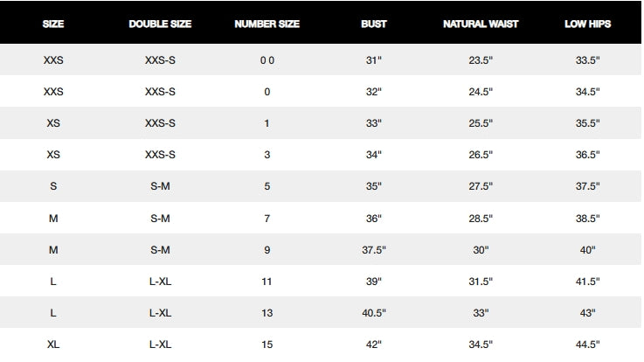Image resolution: width=644 pixels, height=362 pixels.
Task: Click the BUST column header
Action: 374,24
